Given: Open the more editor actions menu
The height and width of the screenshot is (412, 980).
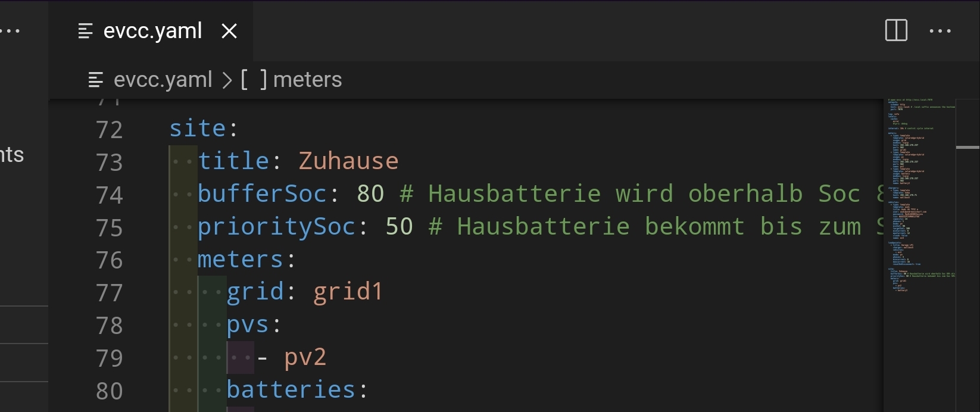Looking at the screenshot, I should 941,31.
